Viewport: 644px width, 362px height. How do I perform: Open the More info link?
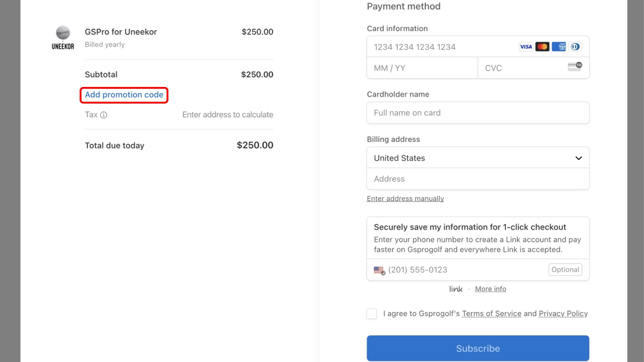(x=490, y=289)
